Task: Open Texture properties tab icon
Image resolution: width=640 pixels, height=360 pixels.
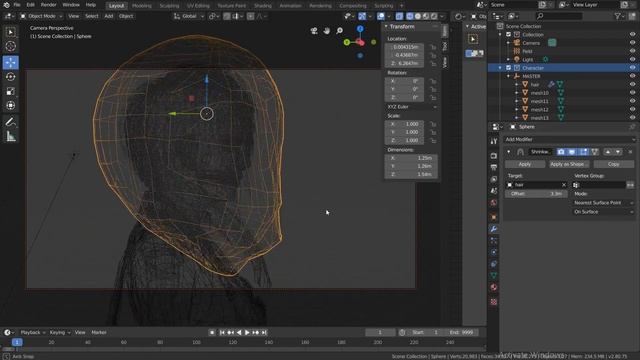Action: coord(493,302)
